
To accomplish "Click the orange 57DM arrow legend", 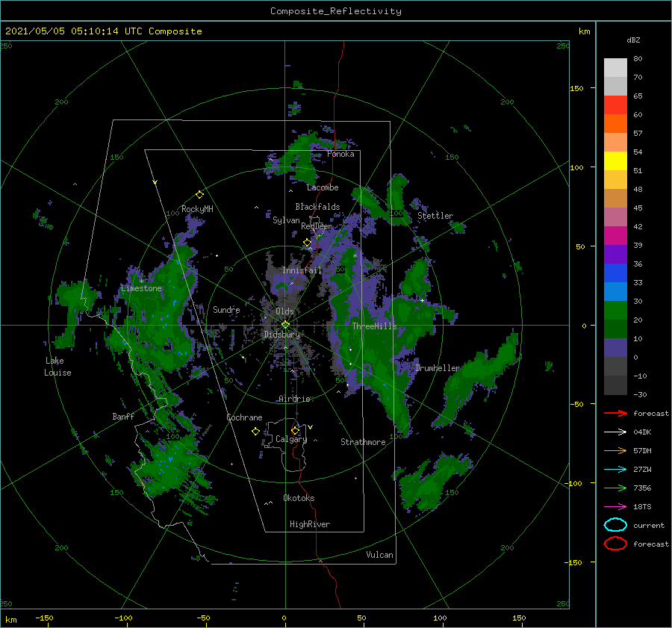I will pyautogui.click(x=615, y=450).
